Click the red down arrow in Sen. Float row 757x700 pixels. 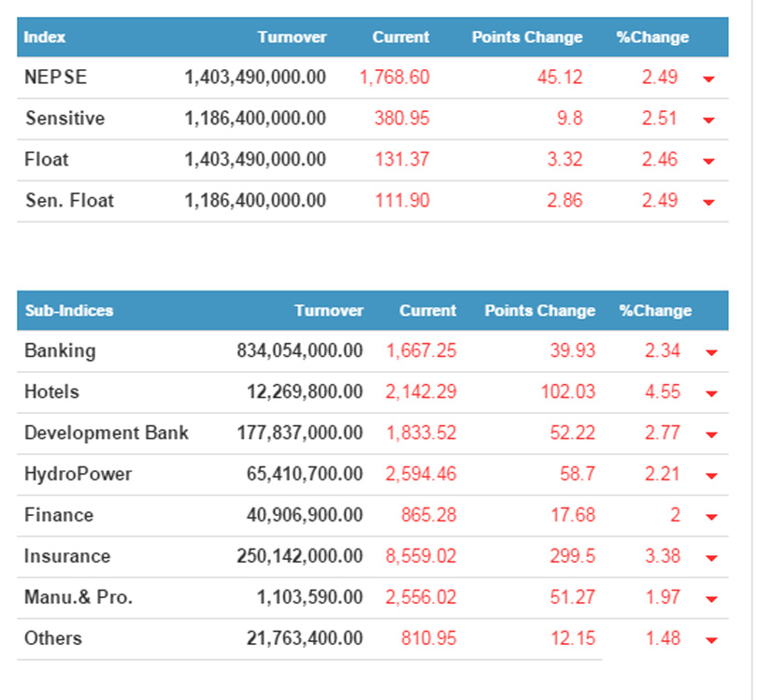[x=708, y=202]
